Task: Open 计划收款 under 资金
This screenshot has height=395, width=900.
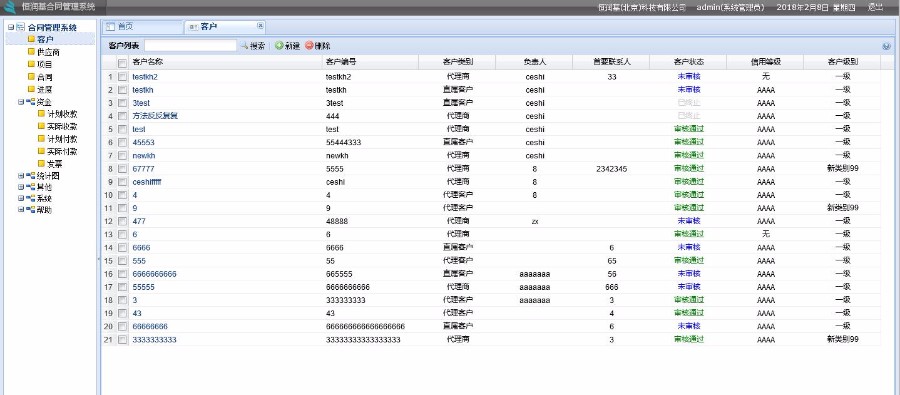Action: pos(62,114)
